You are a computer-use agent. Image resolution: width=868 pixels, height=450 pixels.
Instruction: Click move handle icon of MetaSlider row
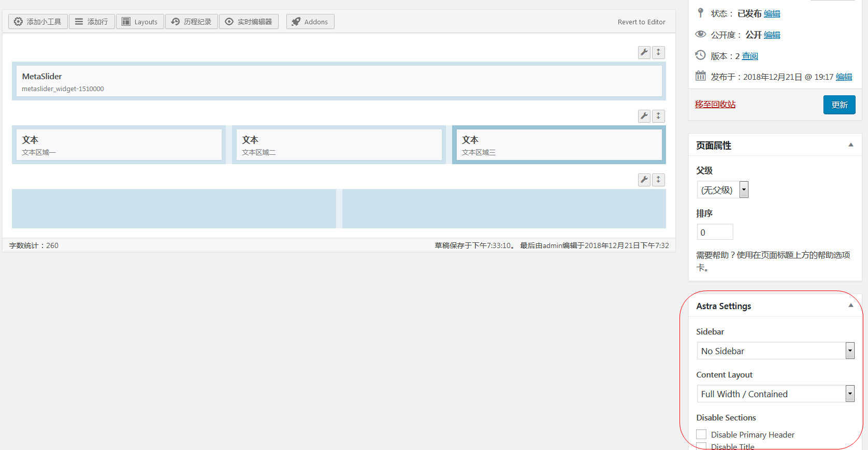658,52
